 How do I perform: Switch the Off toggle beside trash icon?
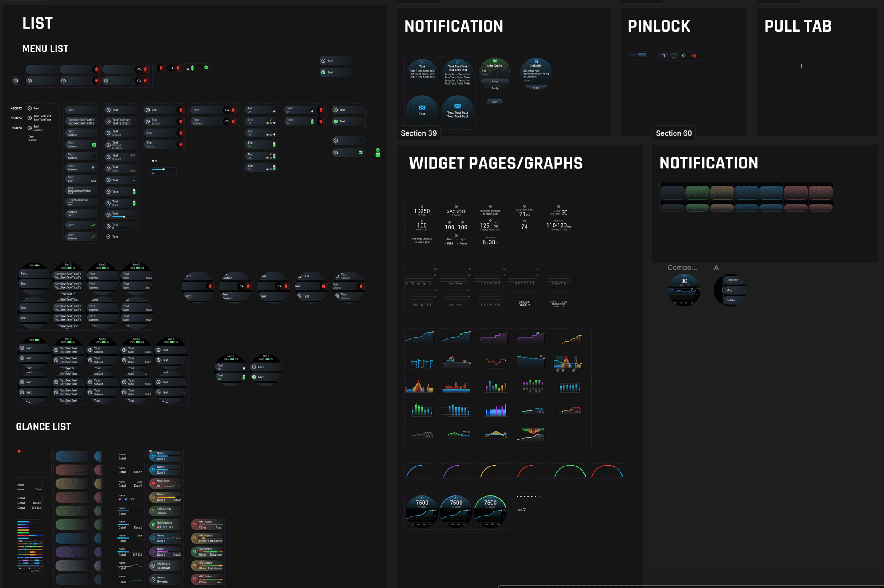pos(312,110)
